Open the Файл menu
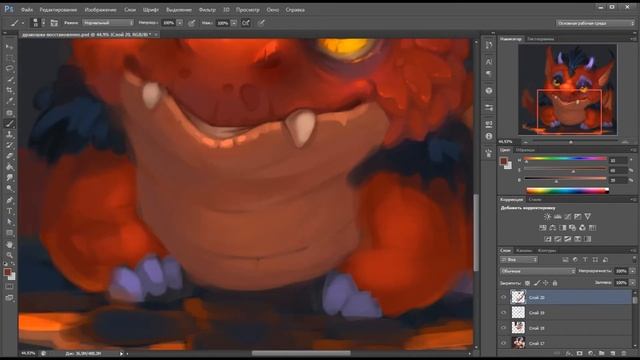 click(x=27, y=9)
